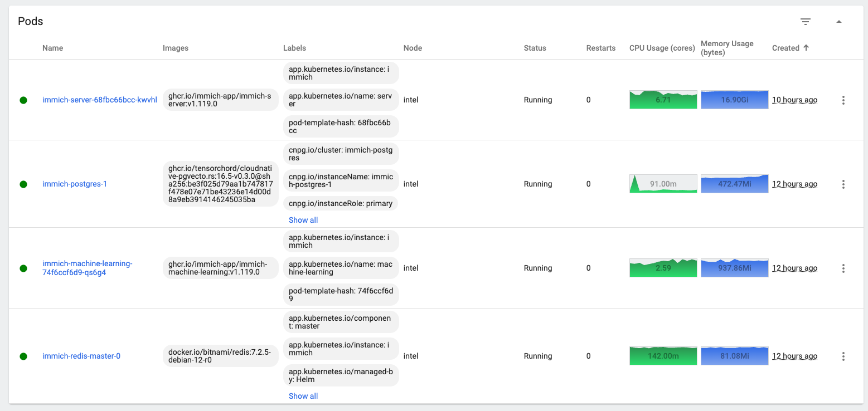This screenshot has height=411, width=868.
Task: Click the intel node of immich-server
Action: tap(411, 100)
